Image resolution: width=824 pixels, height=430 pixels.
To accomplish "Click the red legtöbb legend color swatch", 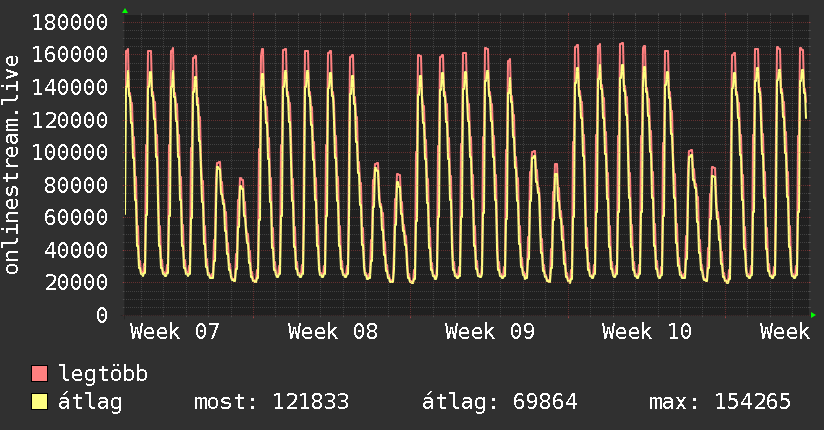I will (x=40, y=374).
